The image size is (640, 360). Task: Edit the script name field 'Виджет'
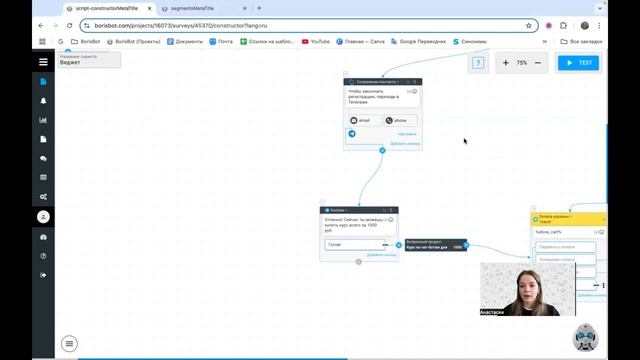pos(89,60)
